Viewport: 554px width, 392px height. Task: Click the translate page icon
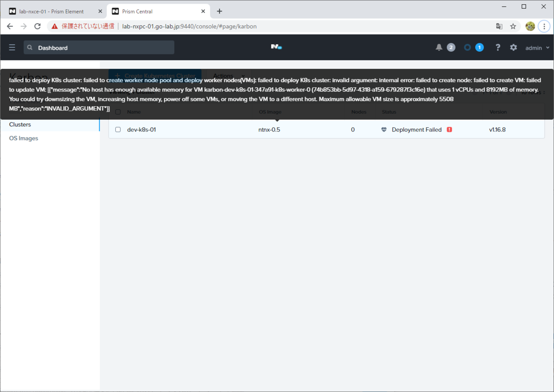[x=499, y=26]
